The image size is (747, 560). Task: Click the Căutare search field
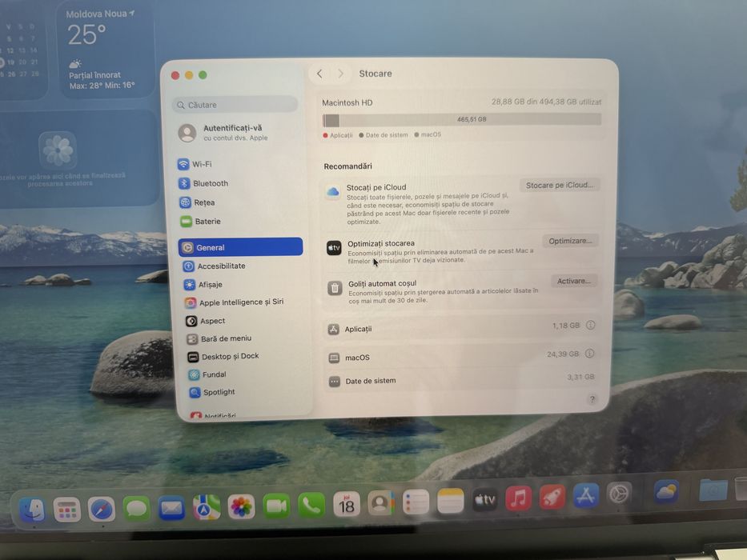click(235, 105)
